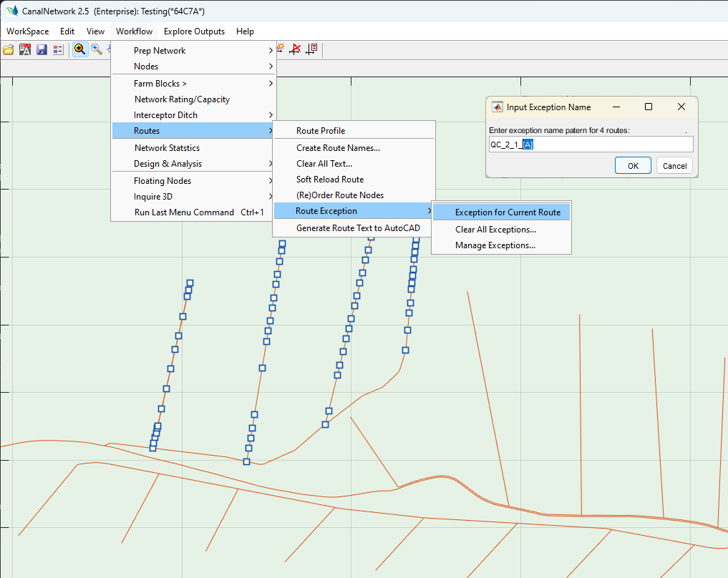728x578 pixels.
Task: Open the WorkSpace menu
Action: point(28,31)
